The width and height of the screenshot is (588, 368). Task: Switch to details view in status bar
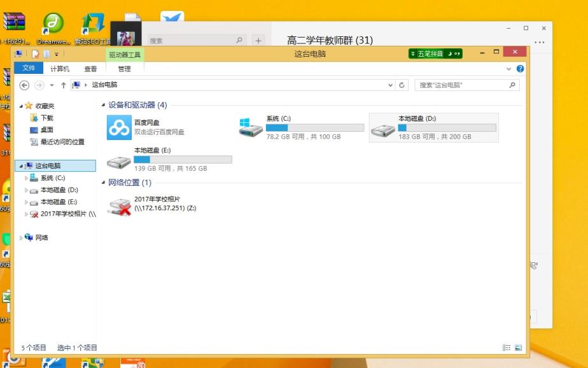click(507, 348)
